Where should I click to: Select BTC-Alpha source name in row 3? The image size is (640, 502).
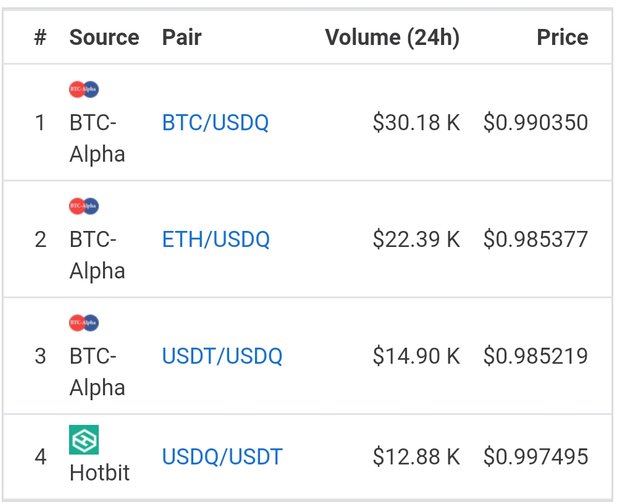pyautogui.click(x=97, y=371)
